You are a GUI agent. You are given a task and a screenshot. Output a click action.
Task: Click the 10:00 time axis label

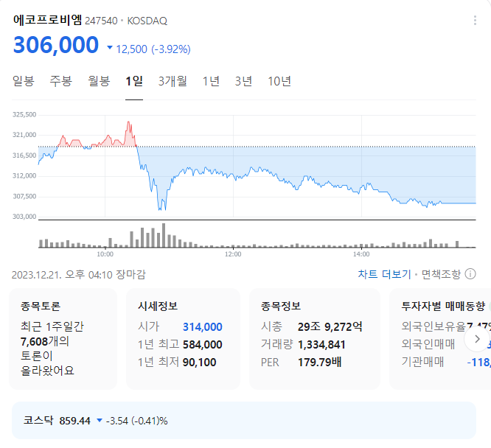click(x=105, y=254)
